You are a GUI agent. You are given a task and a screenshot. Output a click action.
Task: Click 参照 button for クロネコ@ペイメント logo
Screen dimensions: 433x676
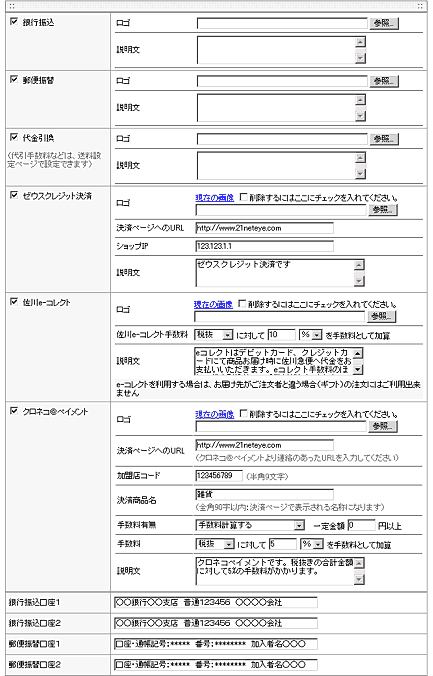(x=383, y=426)
